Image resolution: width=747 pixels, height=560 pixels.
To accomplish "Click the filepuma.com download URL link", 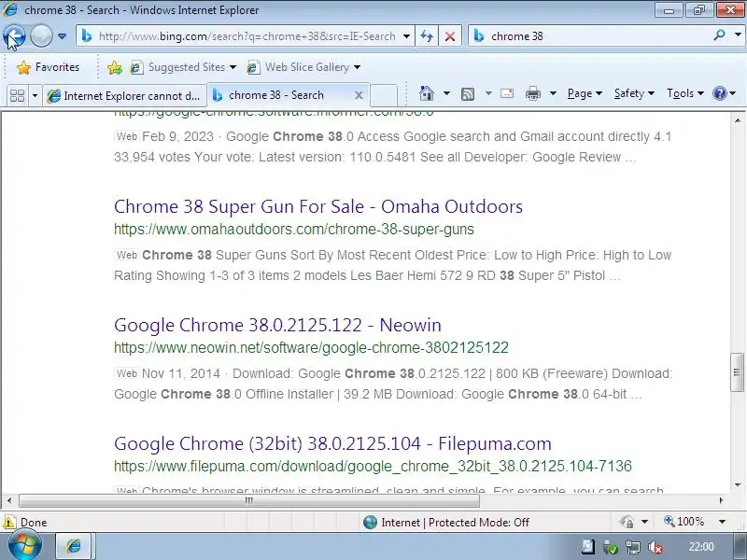I will [373, 467].
